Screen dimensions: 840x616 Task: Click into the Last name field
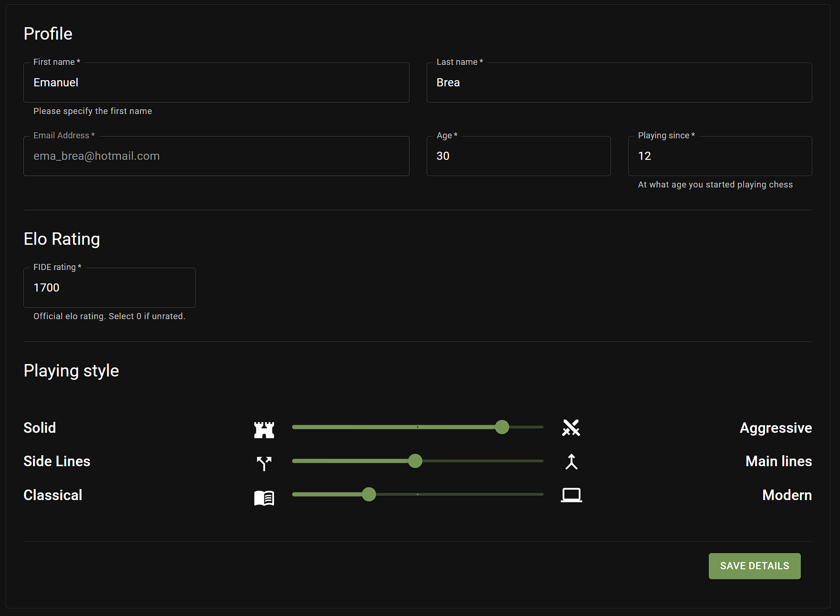[x=619, y=83]
